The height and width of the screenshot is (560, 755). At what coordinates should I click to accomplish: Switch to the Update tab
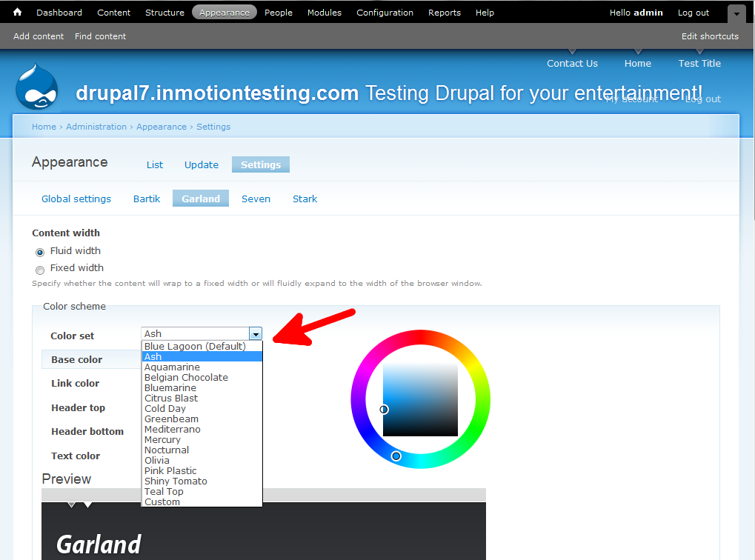pyautogui.click(x=202, y=164)
